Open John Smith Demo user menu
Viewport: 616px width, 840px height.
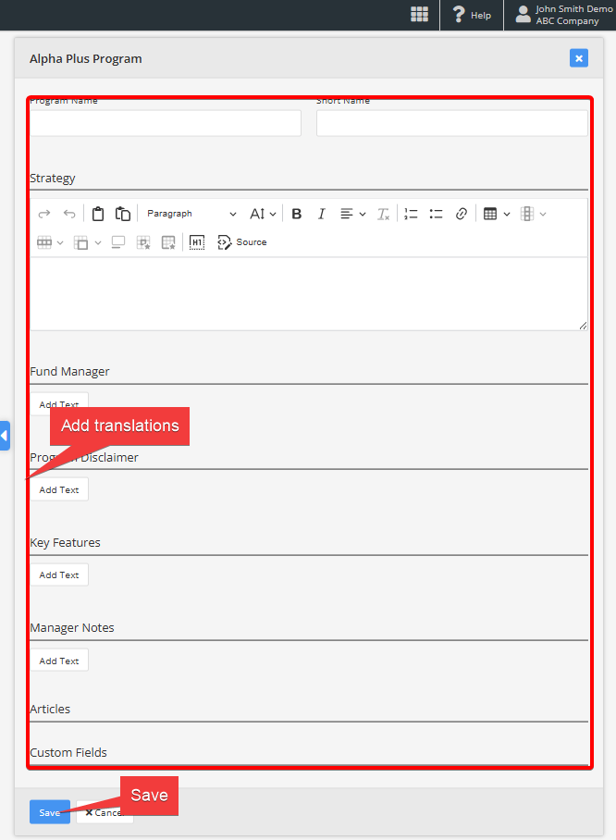[563, 15]
